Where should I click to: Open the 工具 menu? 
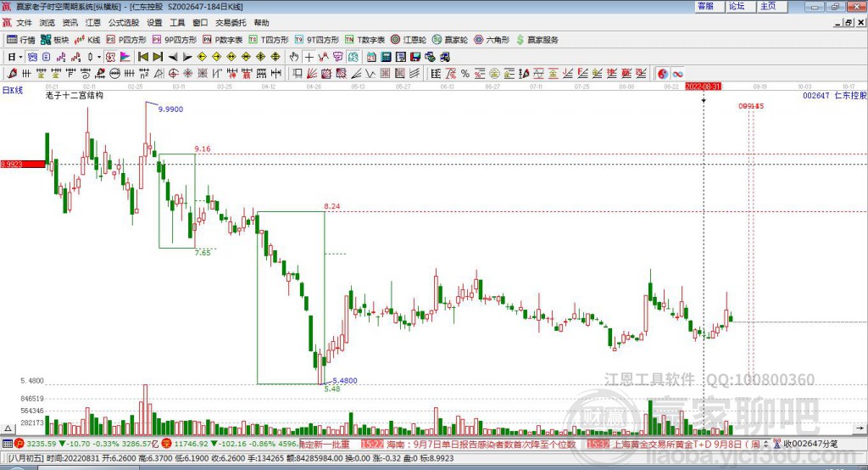coord(177,23)
